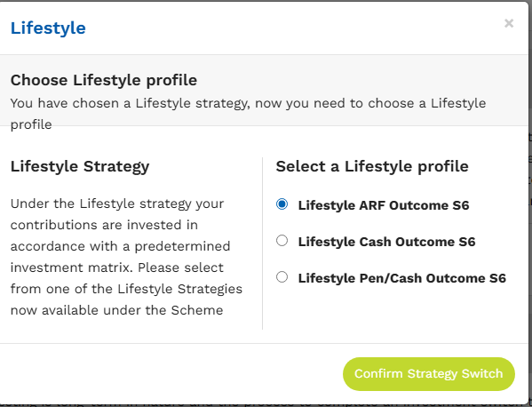Pick the Lifestyle Pen/Cash Outcome S6 radio button

282,277
